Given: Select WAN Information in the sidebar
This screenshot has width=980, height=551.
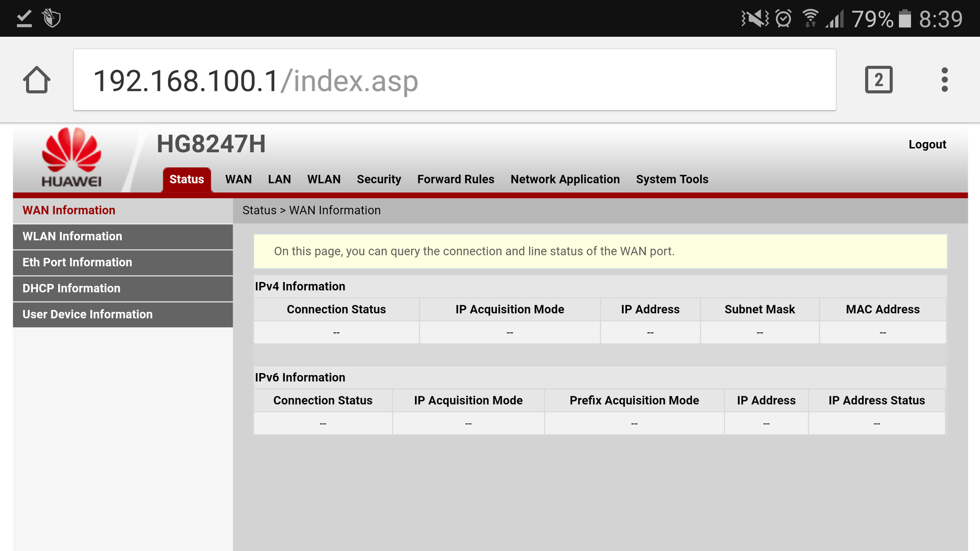Looking at the screenshot, I should [x=123, y=210].
